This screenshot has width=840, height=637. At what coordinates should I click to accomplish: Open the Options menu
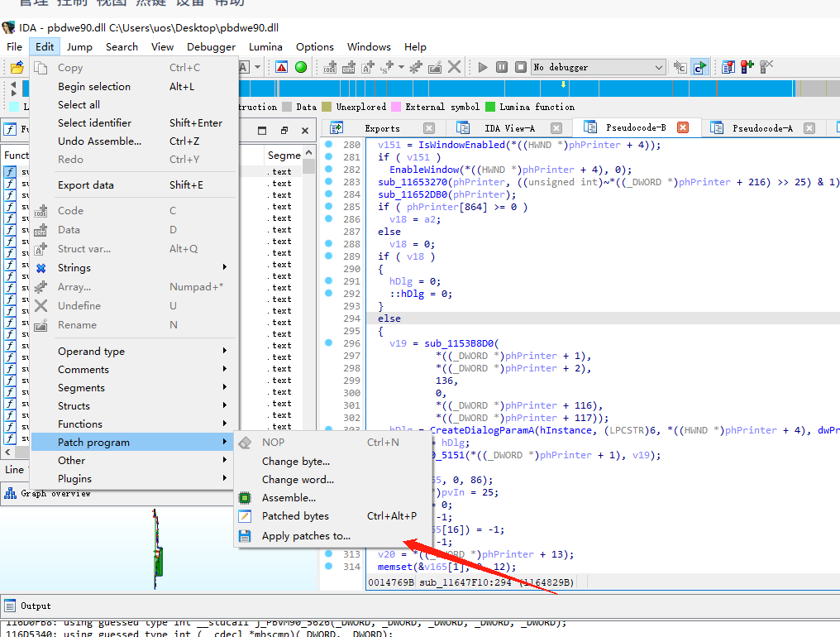[314, 46]
